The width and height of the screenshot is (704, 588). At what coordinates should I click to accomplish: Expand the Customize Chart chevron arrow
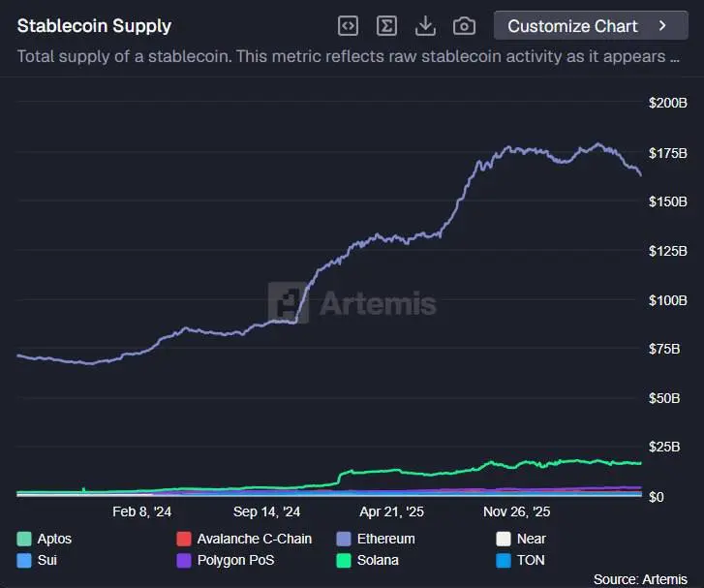(x=662, y=25)
